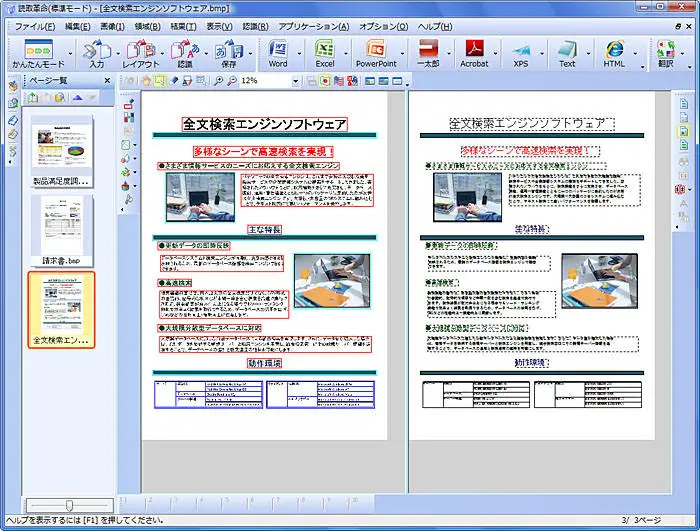Click the レイアウト button
This screenshot has height=531, width=700.
(x=140, y=52)
